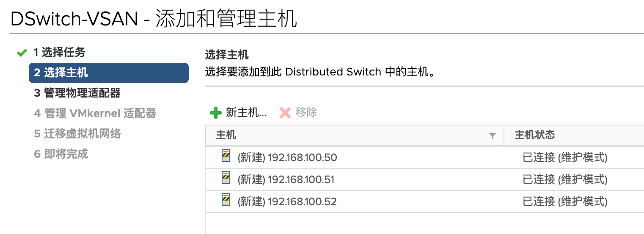The width and height of the screenshot is (644, 234).
Task: Select the row for host 192.168.100.50
Action: point(424,157)
